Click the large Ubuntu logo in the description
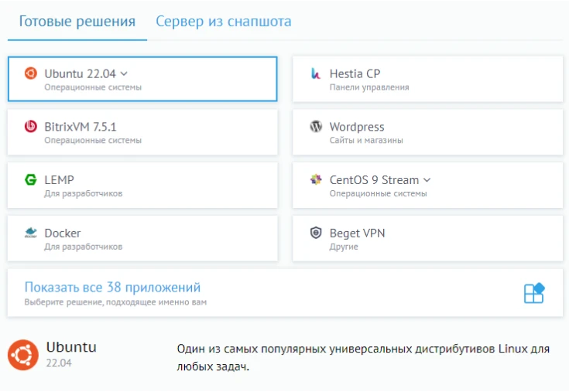Image resolution: width=569 pixels, height=392 pixels. [x=23, y=355]
